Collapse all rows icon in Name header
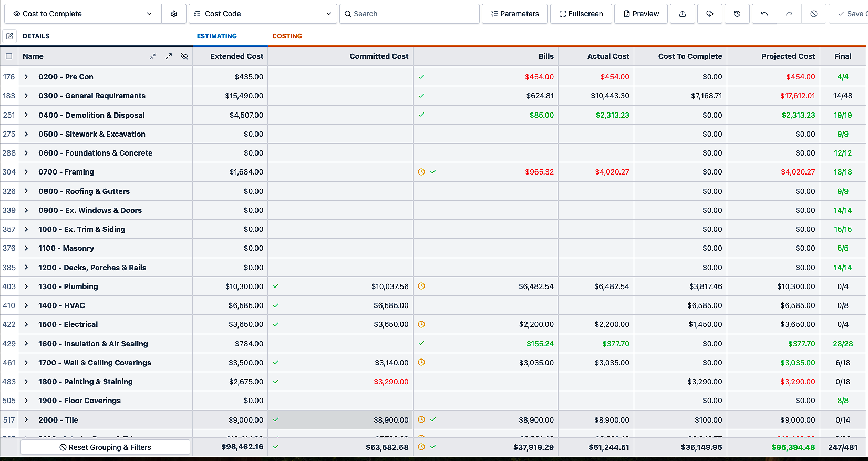Screen dimensions: 868x461 coord(153,56)
